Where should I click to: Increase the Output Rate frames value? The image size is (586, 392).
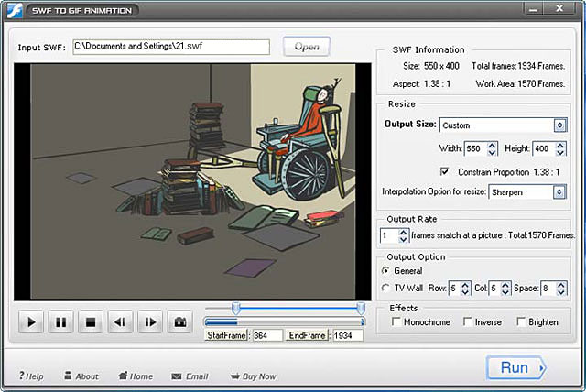(403, 233)
